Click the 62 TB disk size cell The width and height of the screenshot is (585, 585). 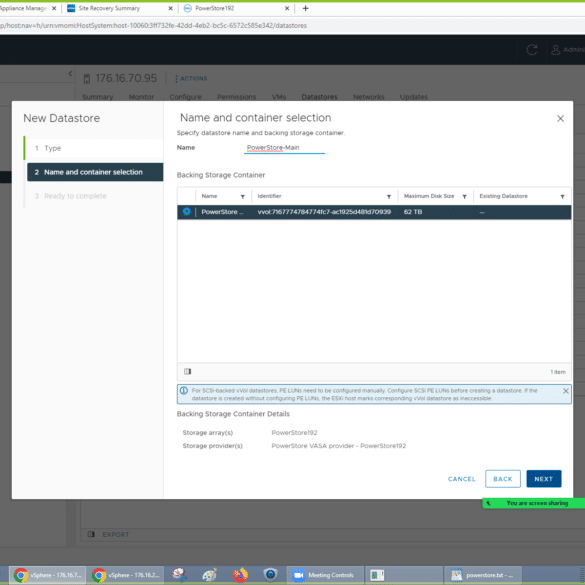413,212
